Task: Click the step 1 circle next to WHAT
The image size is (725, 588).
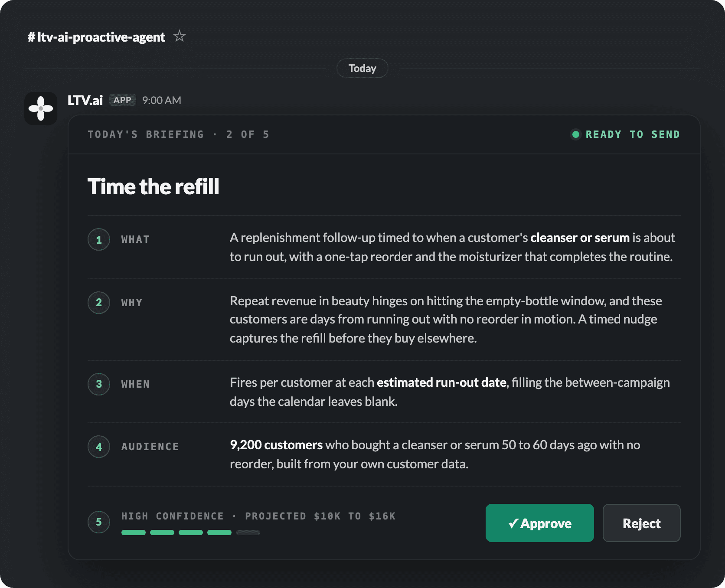Action: click(99, 240)
